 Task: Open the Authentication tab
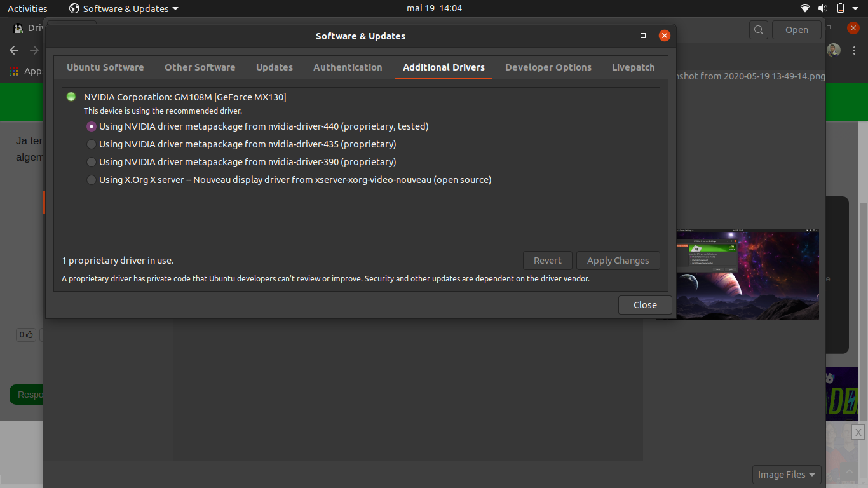pyautogui.click(x=348, y=67)
